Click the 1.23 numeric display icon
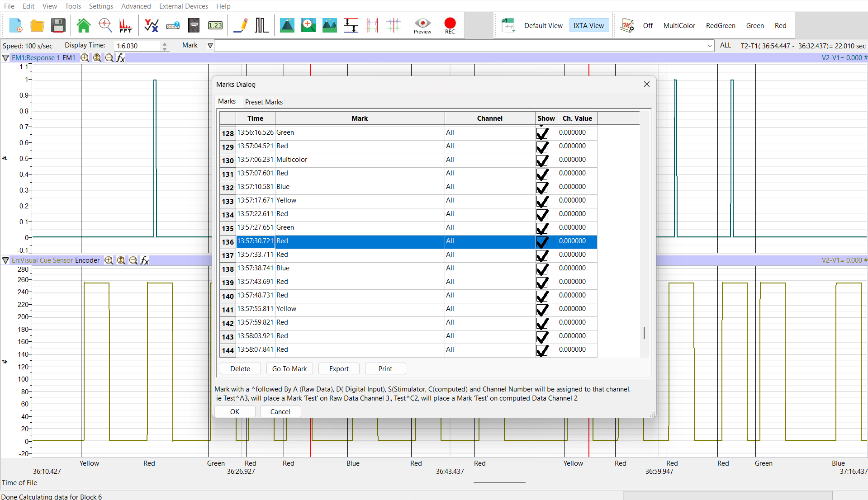The image size is (868, 500). click(215, 25)
